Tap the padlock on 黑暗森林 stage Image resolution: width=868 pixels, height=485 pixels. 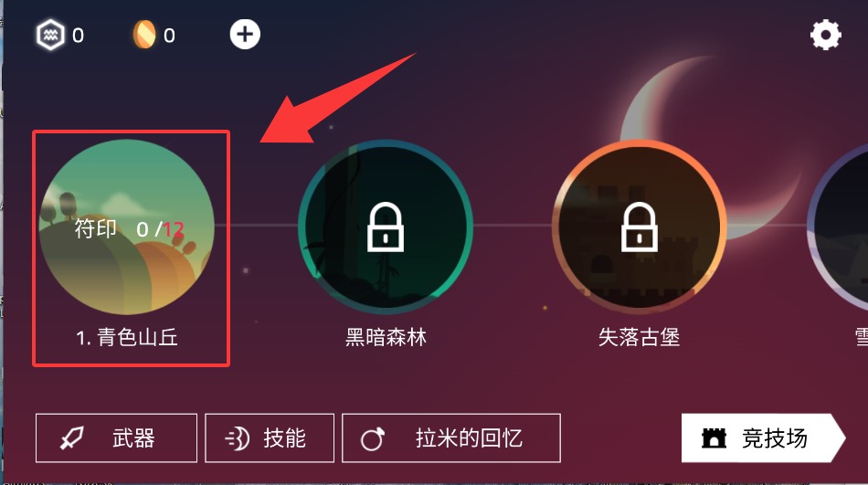(386, 227)
